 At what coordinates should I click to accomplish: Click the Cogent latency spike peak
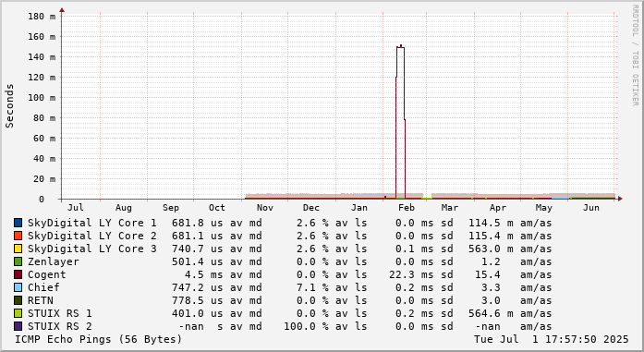[400, 46]
